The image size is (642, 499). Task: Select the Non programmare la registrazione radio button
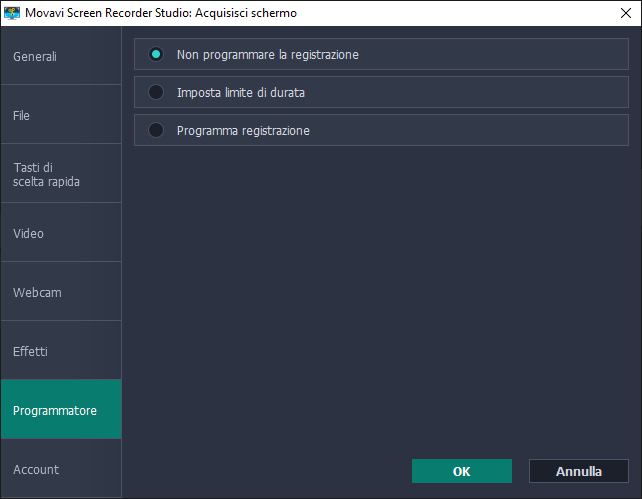click(x=156, y=55)
